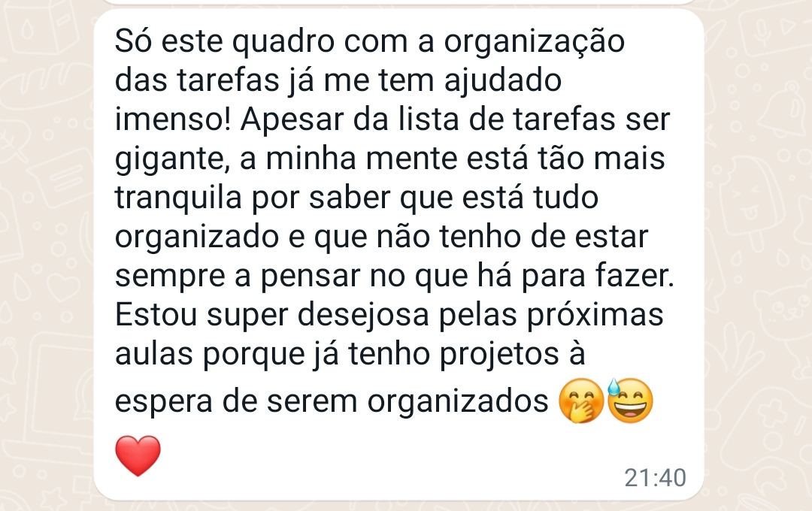This screenshot has height=511, width=812.
Task: Click the word "ajudado" on the second line
Action: pyautogui.click(x=503, y=81)
